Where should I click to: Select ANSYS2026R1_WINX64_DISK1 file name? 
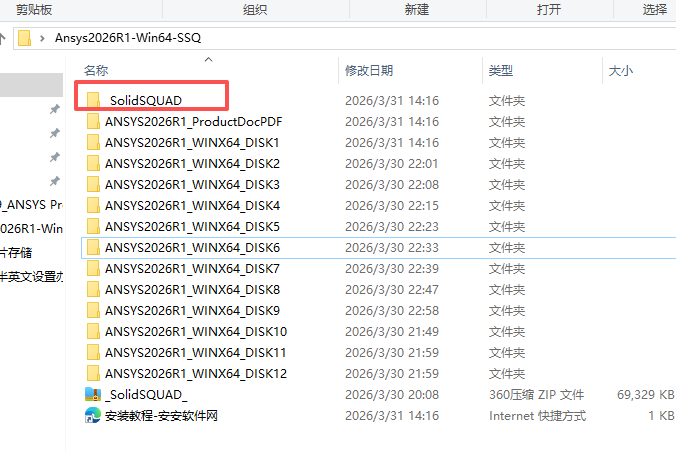tap(192, 143)
